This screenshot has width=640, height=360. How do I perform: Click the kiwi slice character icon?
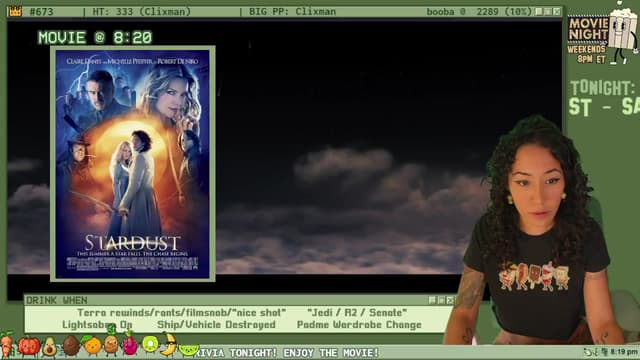[x=150, y=344]
